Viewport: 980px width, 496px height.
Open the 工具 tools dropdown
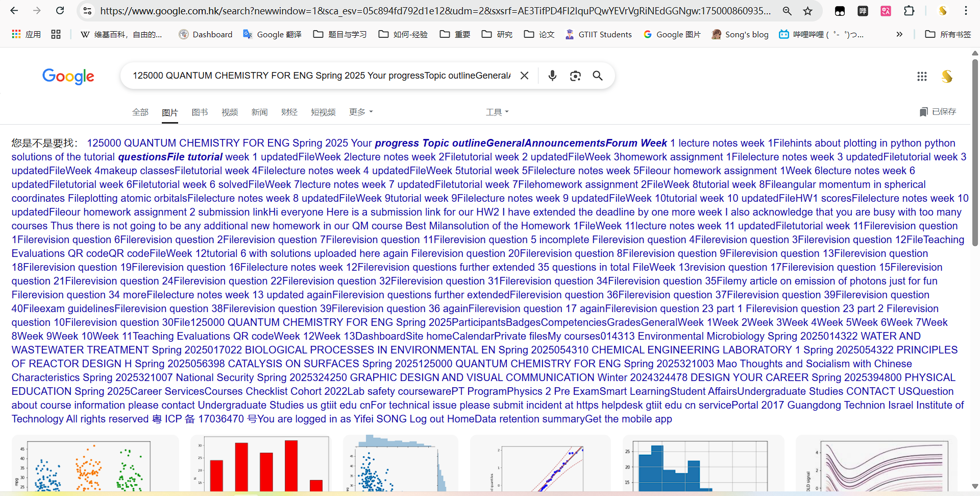497,112
